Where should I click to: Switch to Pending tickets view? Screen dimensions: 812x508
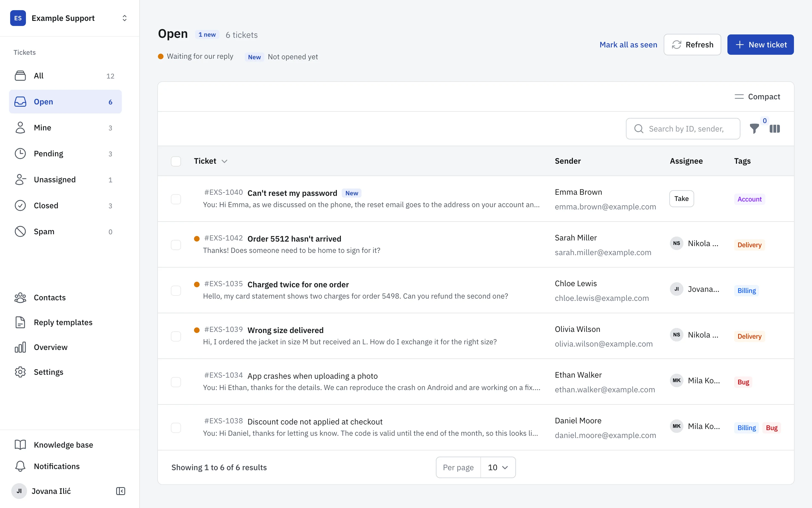coord(65,154)
